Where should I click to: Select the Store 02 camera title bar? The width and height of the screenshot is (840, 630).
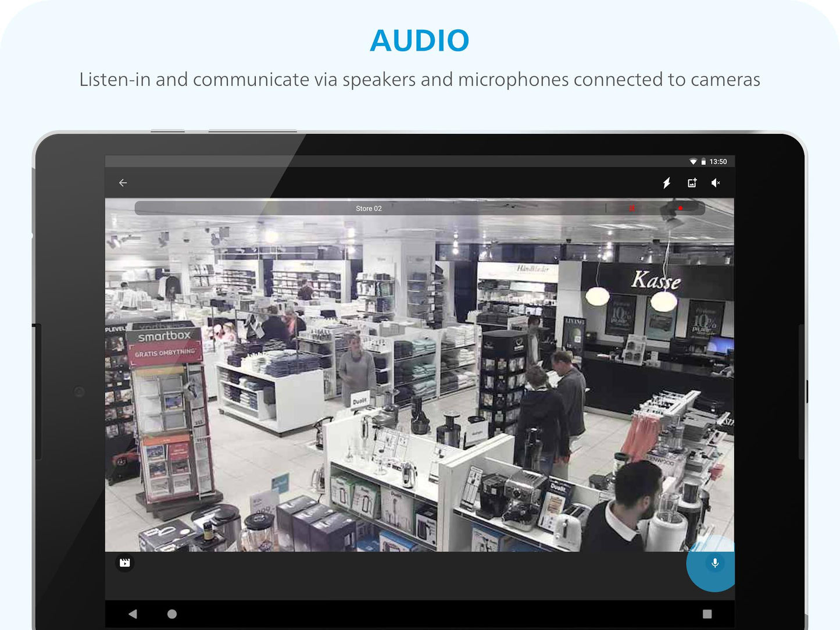click(420, 208)
